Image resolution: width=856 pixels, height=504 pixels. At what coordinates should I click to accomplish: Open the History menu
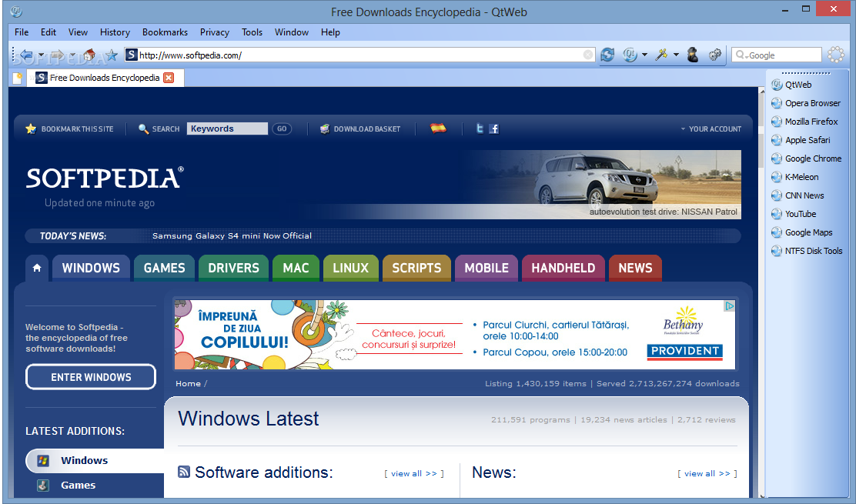pyautogui.click(x=115, y=32)
